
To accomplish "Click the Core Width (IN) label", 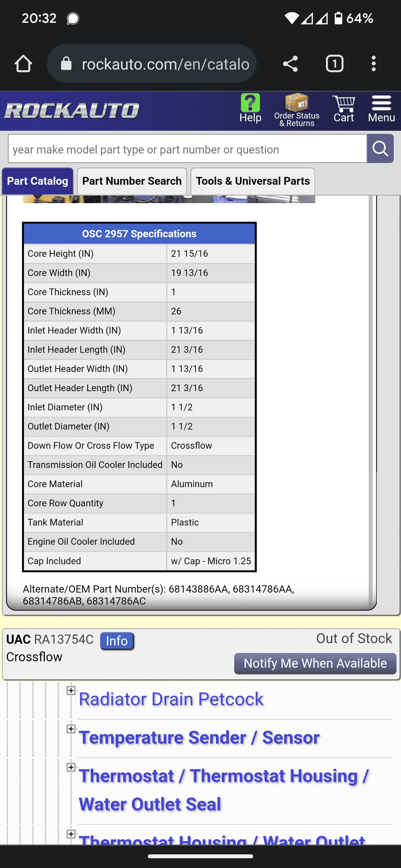I will click(59, 273).
